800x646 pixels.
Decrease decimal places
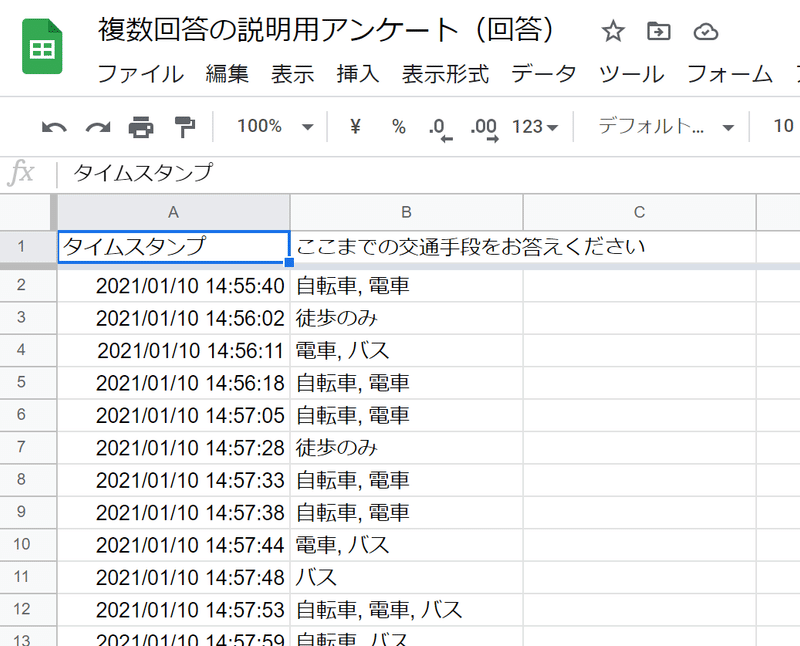[x=440, y=129]
